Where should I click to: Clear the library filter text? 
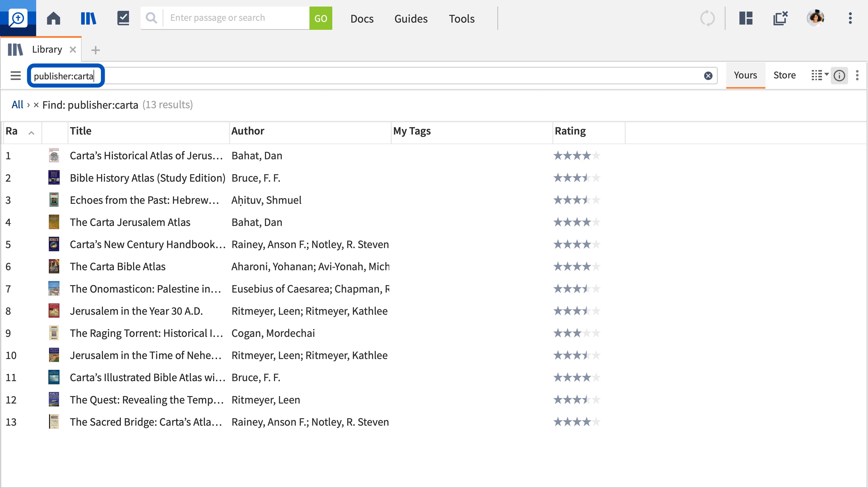pyautogui.click(x=708, y=76)
